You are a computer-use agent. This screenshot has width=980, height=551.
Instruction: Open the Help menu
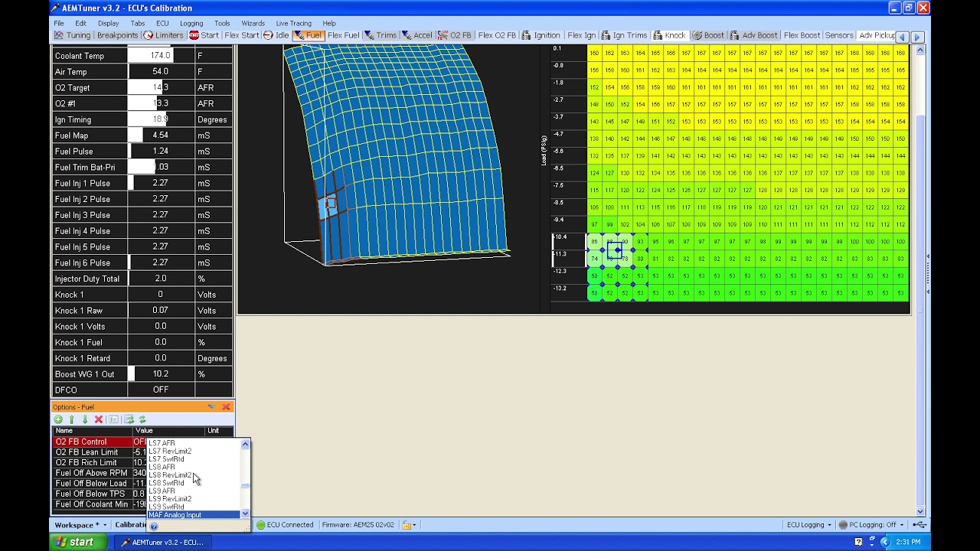pyautogui.click(x=329, y=23)
